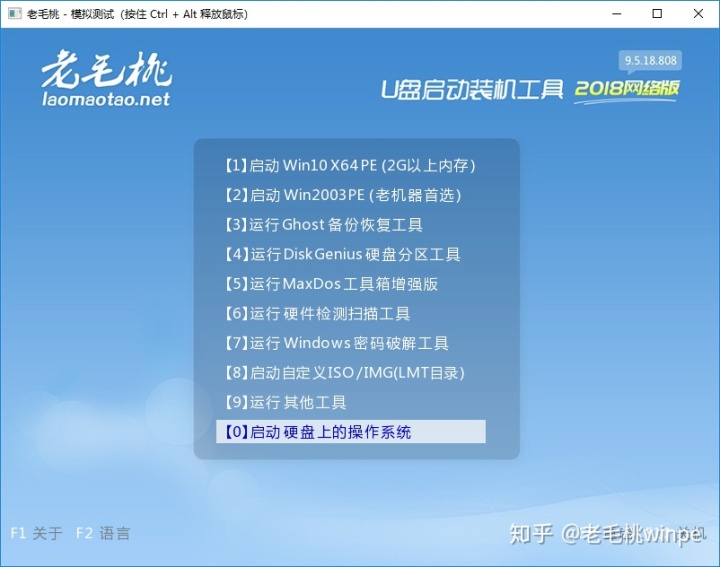Screen dimensions: 720x567
Task: Choose item 3, the Ghost backup tool
Action: tap(323, 225)
